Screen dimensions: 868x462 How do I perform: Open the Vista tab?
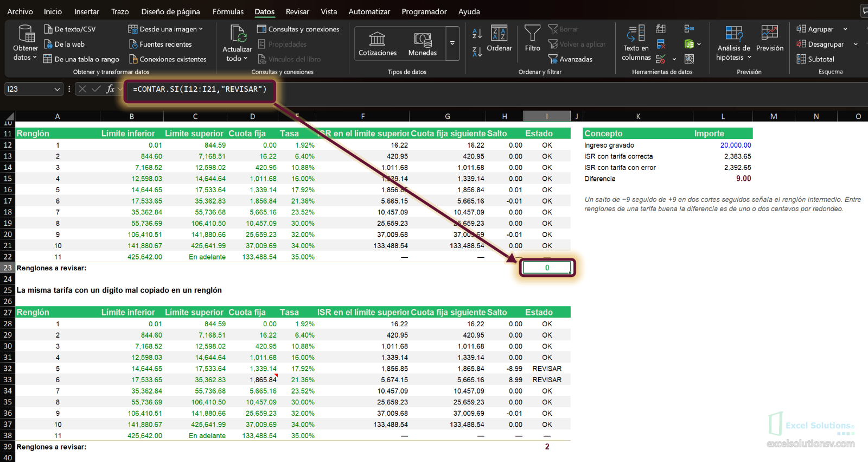[x=329, y=11]
